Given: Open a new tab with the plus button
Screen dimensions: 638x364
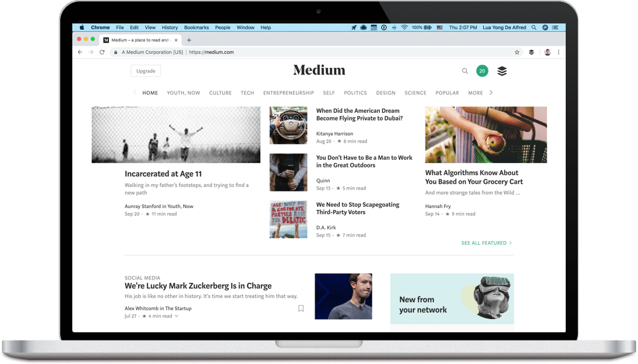Looking at the screenshot, I should [x=189, y=40].
